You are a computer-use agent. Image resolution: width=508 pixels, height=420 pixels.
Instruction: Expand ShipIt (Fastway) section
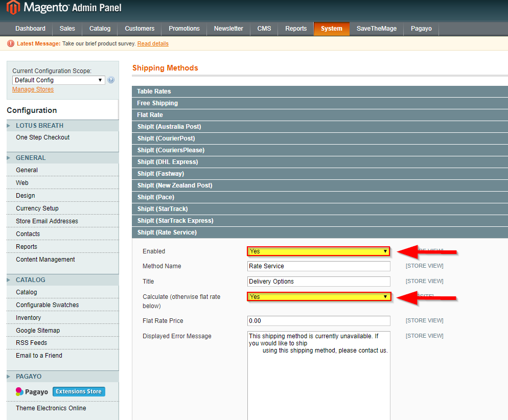pyautogui.click(x=320, y=174)
